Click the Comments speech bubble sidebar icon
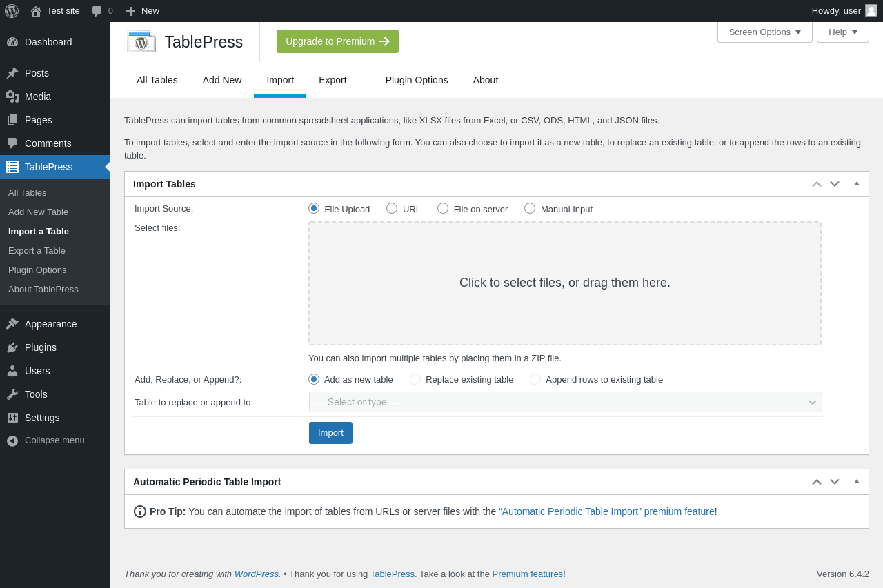 click(x=12, y=143)
